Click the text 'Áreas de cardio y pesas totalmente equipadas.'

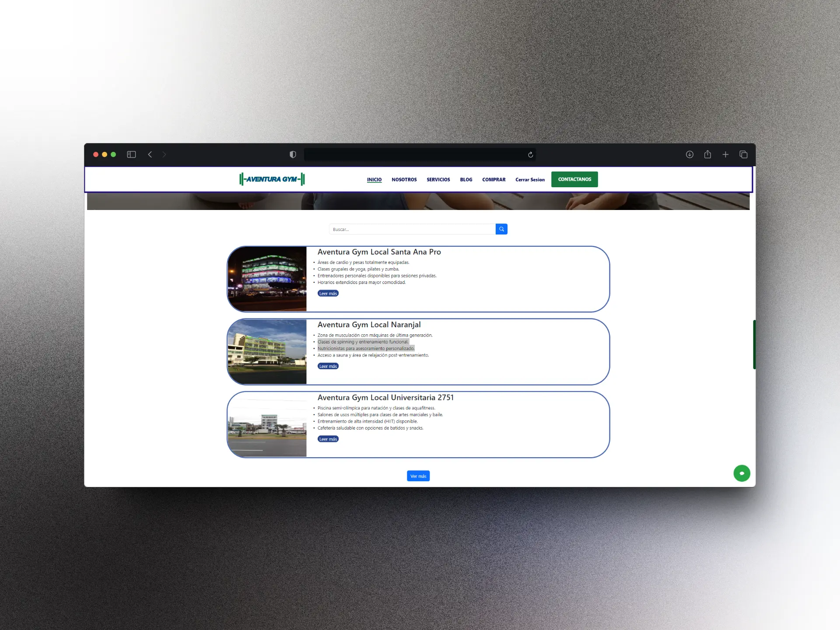coord(363,262)
